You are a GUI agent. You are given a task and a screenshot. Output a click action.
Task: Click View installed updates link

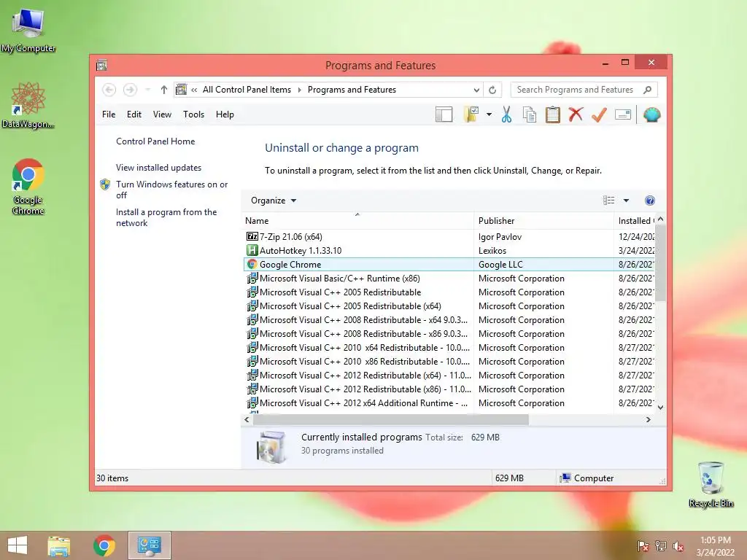tap(158, 168)
